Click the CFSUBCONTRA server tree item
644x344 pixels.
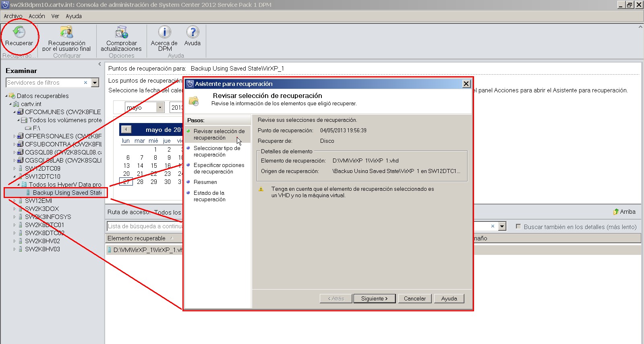[63, 144]
